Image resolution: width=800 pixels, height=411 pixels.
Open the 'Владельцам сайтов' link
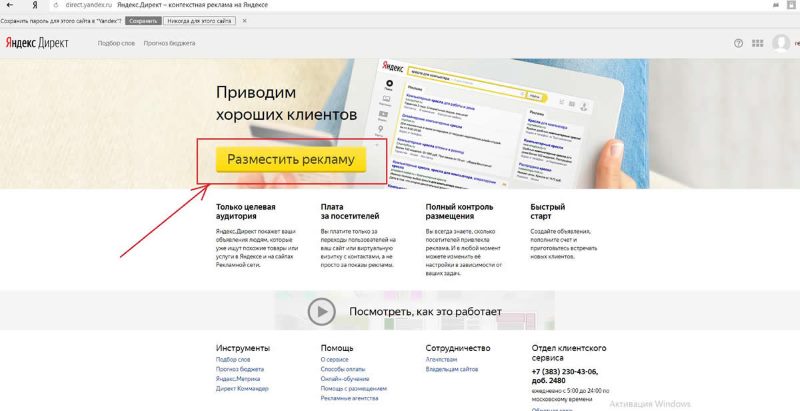(x=452, y=369)
